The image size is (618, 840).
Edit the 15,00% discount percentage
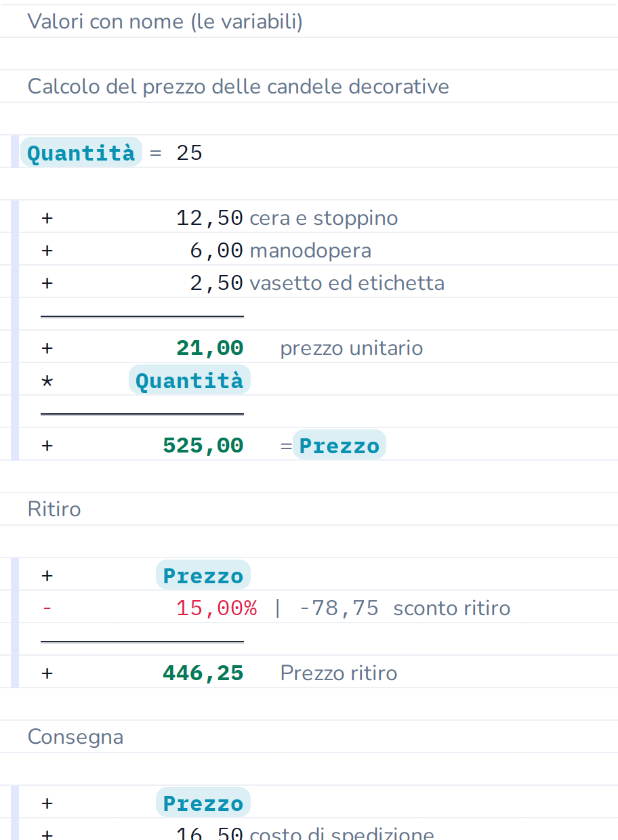point(216,608)
